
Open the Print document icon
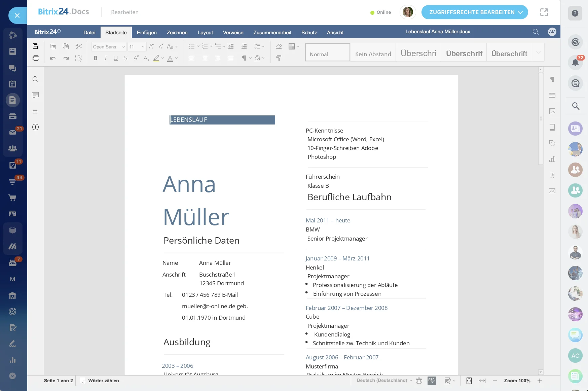click(36, 58)
